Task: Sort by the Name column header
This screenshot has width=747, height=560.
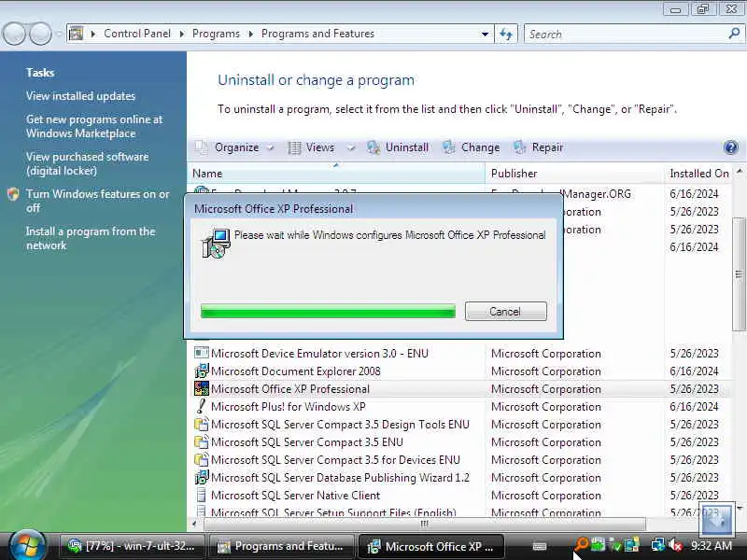Action: click(x=336, y=174)
